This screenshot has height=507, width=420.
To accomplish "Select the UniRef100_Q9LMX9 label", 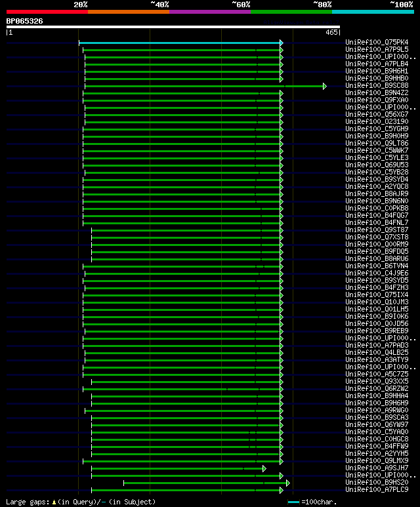I will pos(377,461).
